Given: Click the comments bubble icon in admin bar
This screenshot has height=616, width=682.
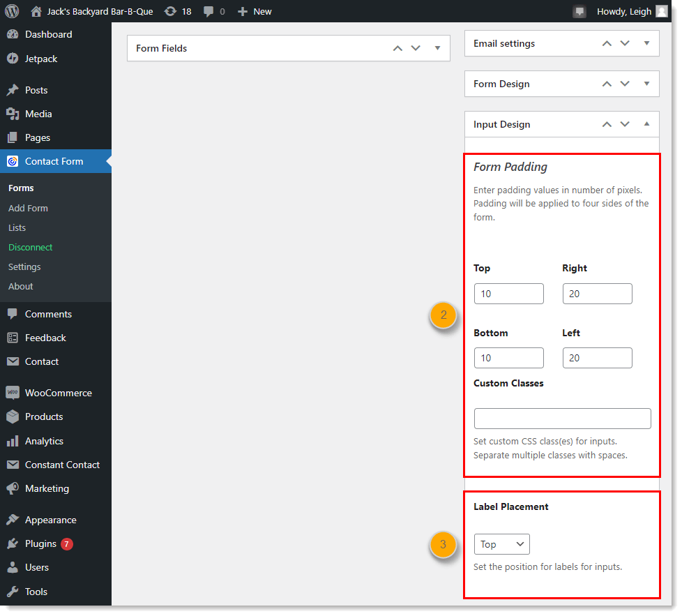Looking at the screenshot, I should (209, 11).
